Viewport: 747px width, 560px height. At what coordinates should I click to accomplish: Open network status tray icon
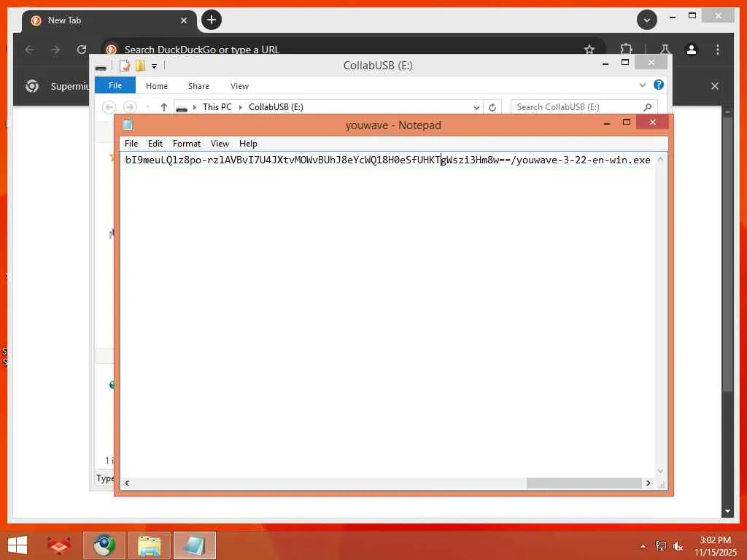(x=660, y=546)
